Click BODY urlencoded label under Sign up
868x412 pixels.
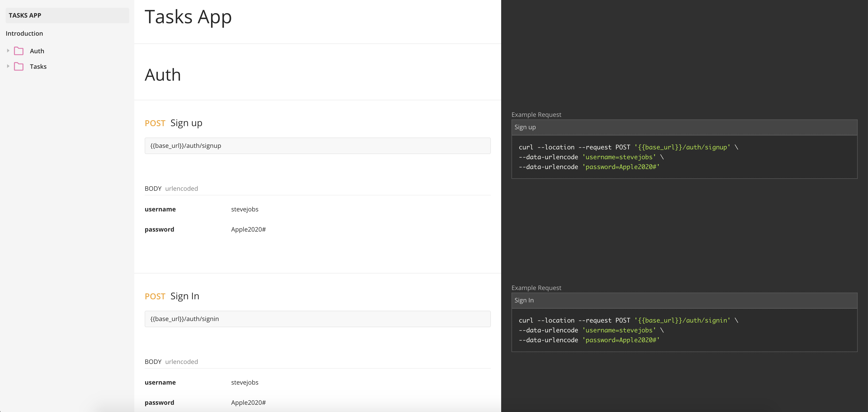[171, 189]
